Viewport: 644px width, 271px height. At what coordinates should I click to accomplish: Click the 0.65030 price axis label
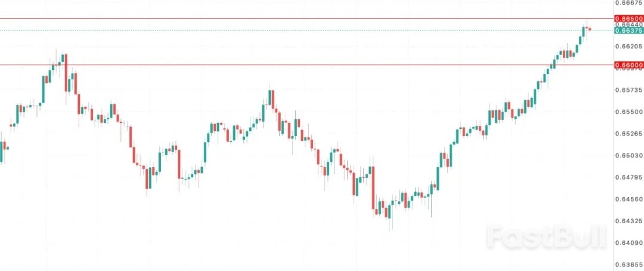point(628,155)
